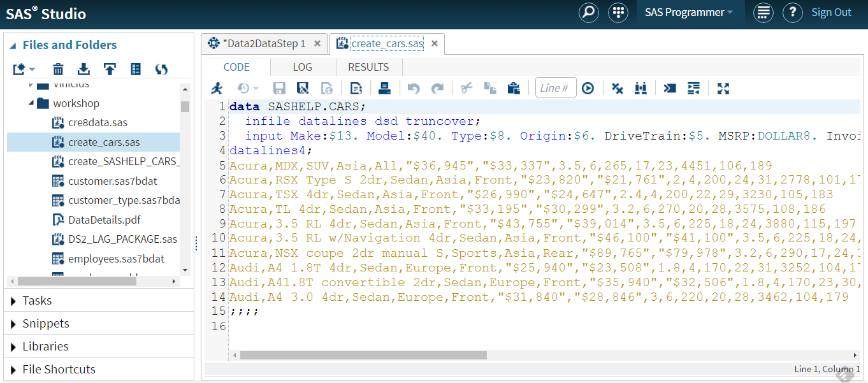The height and width of the screenshot is (383, 868).
Task: Upload files using the upload arrow icon
Action: pos(110,69)
